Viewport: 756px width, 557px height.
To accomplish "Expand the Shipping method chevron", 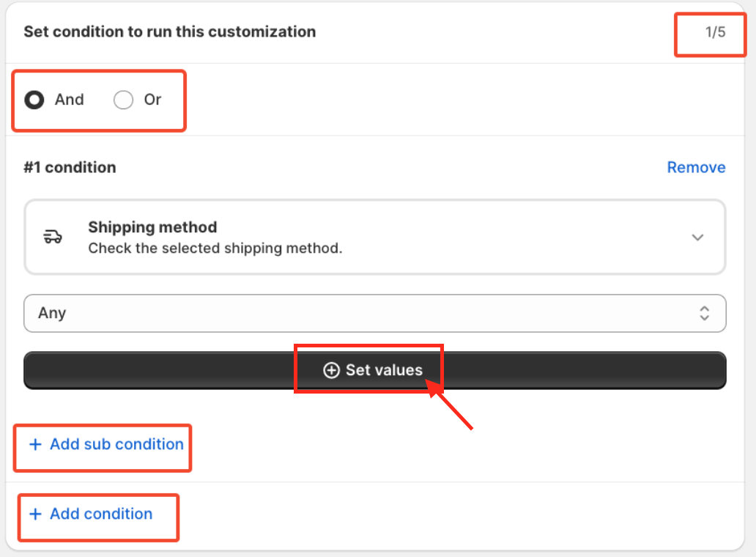I will pyautogui.click(x=697, y=237).
